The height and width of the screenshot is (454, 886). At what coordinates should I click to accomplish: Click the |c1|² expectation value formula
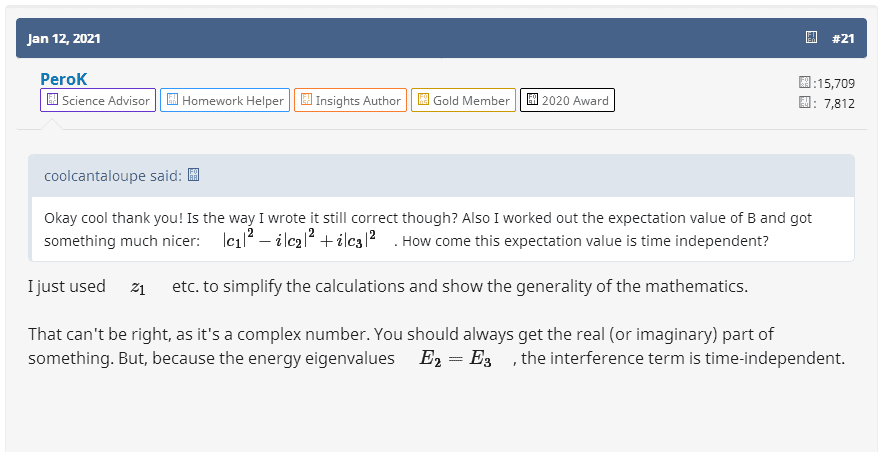[x=298, y=242]
